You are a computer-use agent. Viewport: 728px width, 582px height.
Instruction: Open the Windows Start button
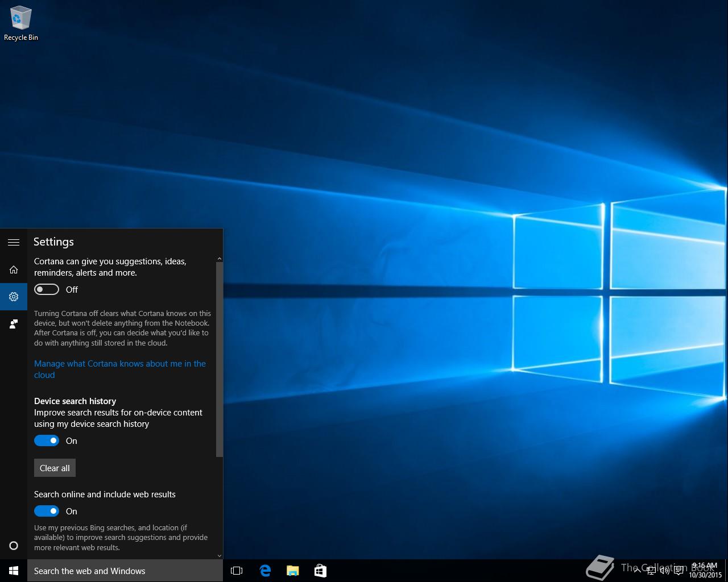pyautogui.click(x=14, y=571)
